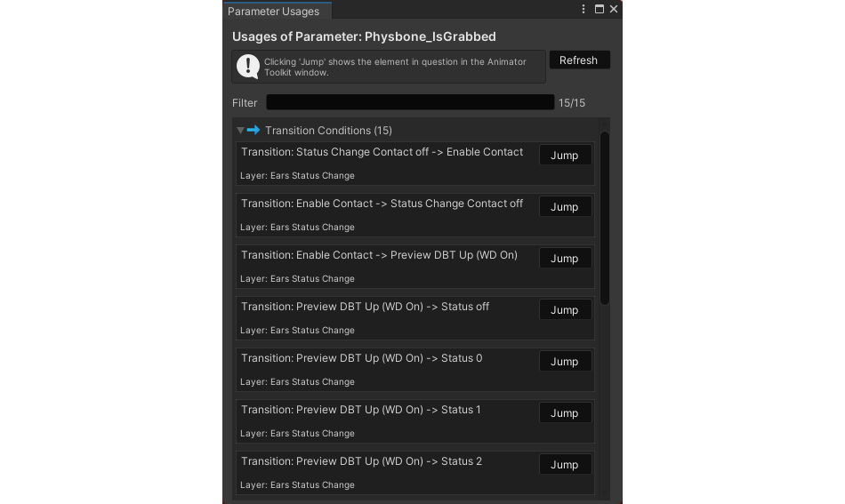Click the info exclamation icon
This screenshot has height=504, width=845.
248,67
